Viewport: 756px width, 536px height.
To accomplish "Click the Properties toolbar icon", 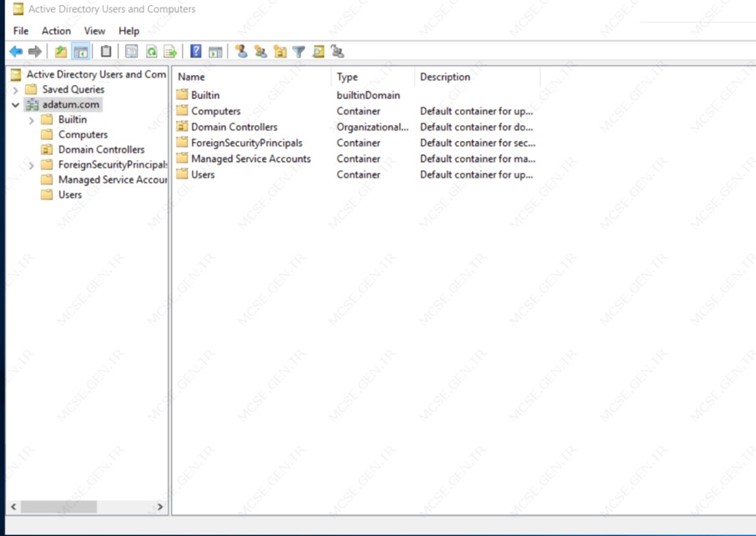I will coord(131,51).
